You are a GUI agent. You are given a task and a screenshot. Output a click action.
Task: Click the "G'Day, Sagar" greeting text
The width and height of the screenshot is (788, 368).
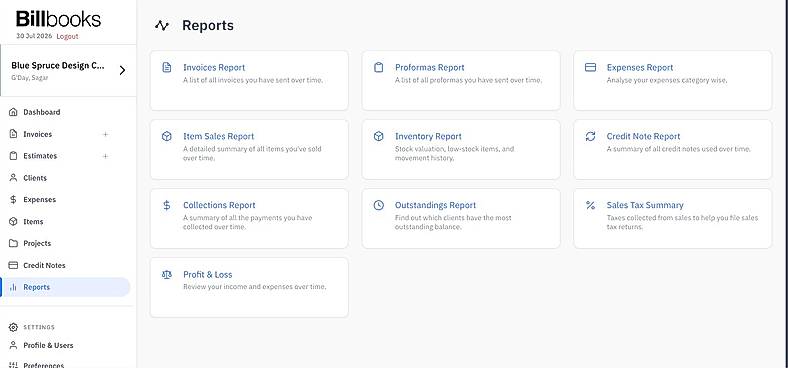point(30,78)
